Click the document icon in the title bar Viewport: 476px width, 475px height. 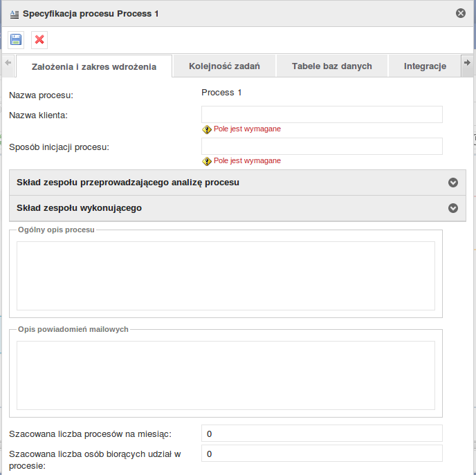pyautogui.click(x=15, y=14)
